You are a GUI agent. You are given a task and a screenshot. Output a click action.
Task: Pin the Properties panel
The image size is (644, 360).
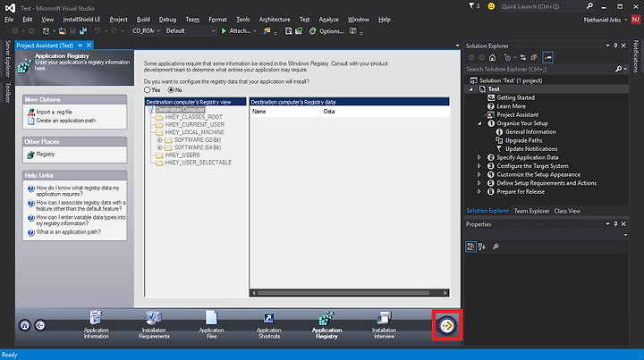coord(615,224)
